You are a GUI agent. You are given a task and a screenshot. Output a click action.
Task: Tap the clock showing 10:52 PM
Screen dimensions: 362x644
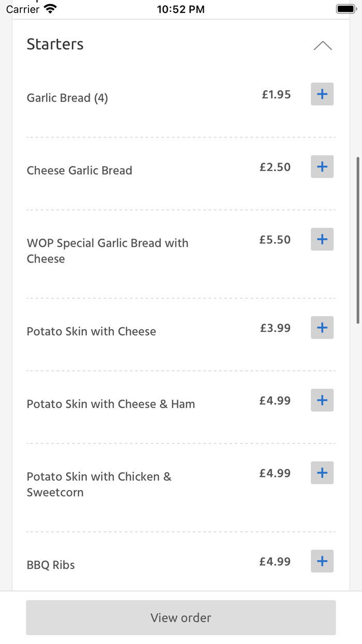180,8
